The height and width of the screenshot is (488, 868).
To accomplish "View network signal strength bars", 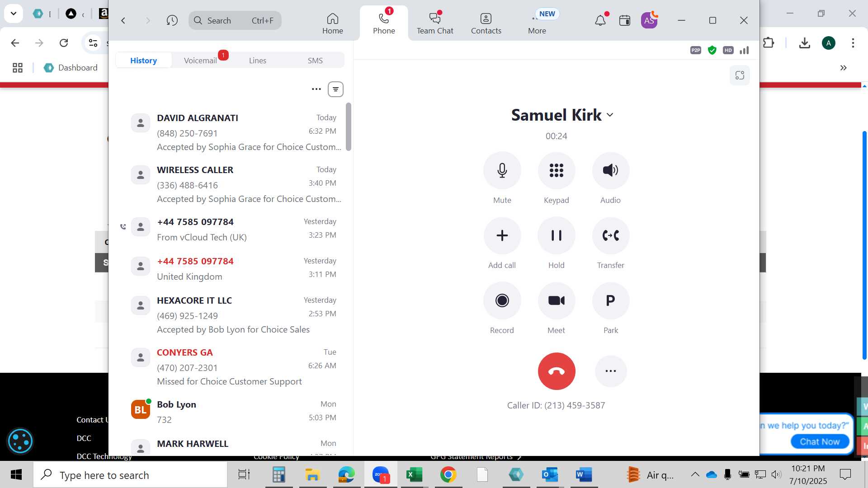I will [744, 50].
